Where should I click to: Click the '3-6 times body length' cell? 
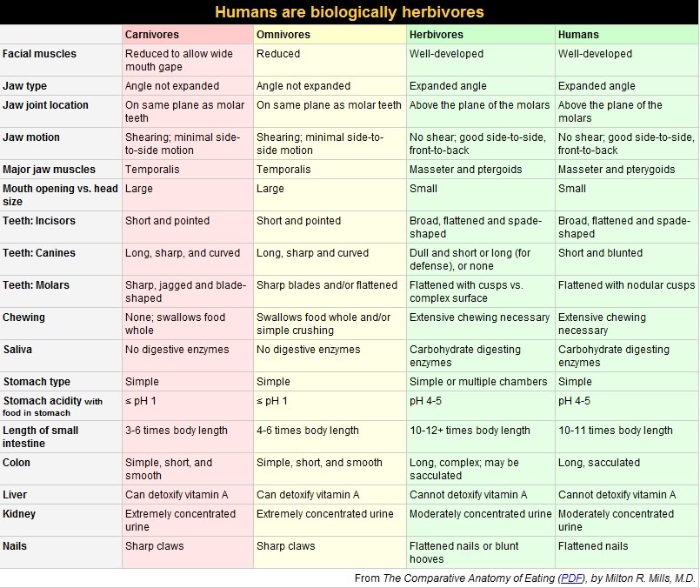tap(177, 431)
